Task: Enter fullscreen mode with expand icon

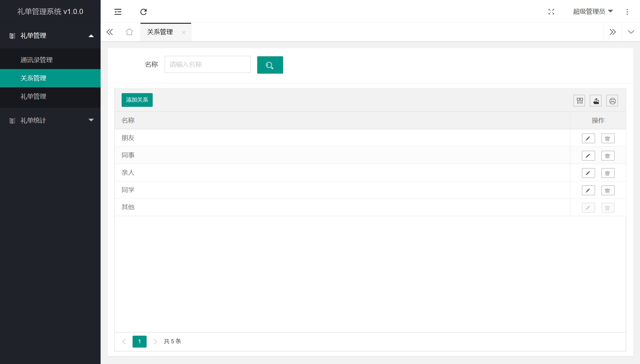Action: [551, 12]
